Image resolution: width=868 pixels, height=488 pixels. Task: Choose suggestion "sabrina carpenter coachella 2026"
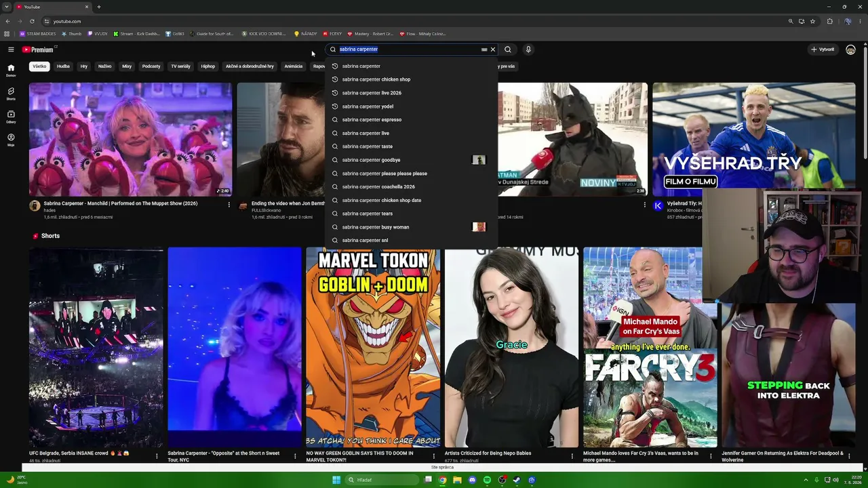pos(411,187)
